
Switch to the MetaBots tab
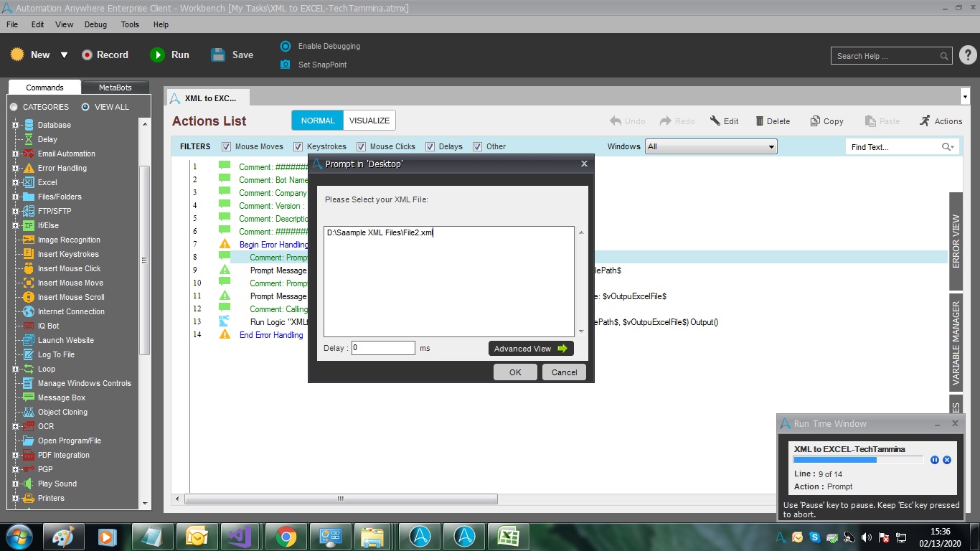(116, 88)
